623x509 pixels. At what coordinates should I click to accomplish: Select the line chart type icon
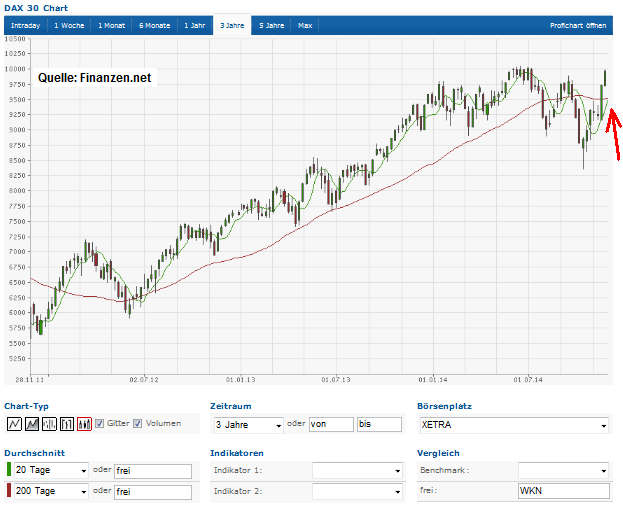tap(14, 424)
